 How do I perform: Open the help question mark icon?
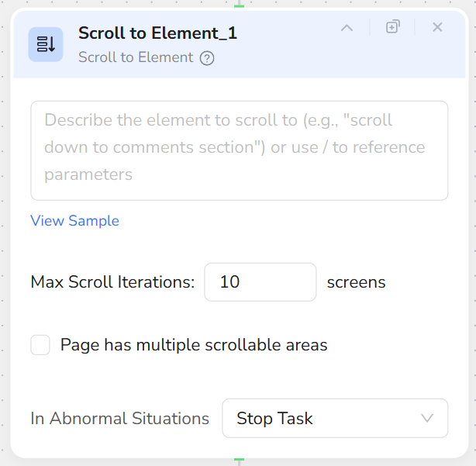point(207,58)
